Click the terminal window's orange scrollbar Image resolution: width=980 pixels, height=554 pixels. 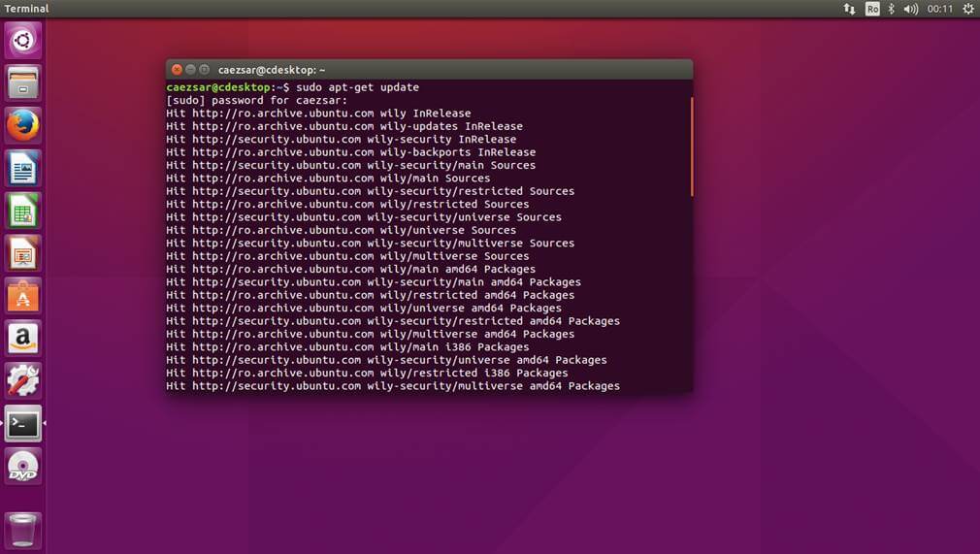click(x=692, y=146)
